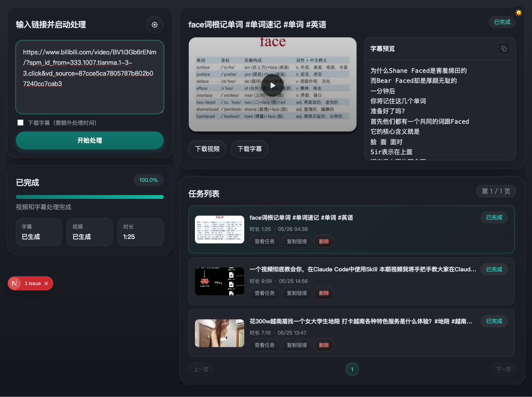Open settings via gear icon

(154, 25)
